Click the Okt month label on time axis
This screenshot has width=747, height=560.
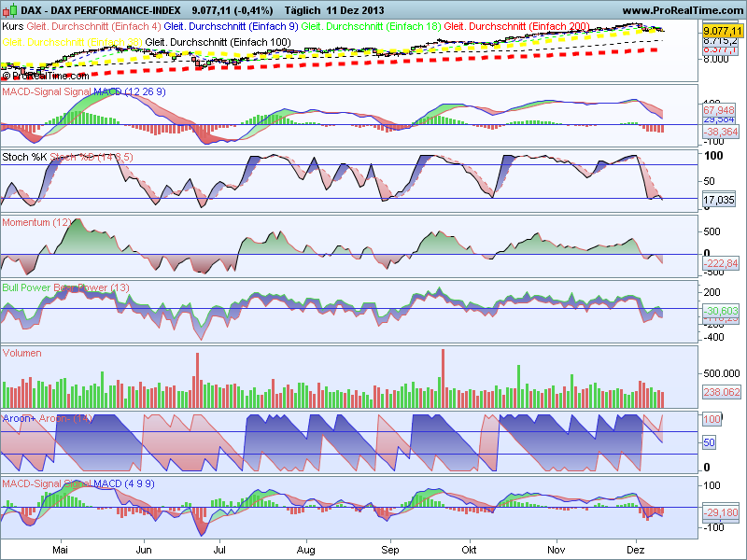click(469, 550)
